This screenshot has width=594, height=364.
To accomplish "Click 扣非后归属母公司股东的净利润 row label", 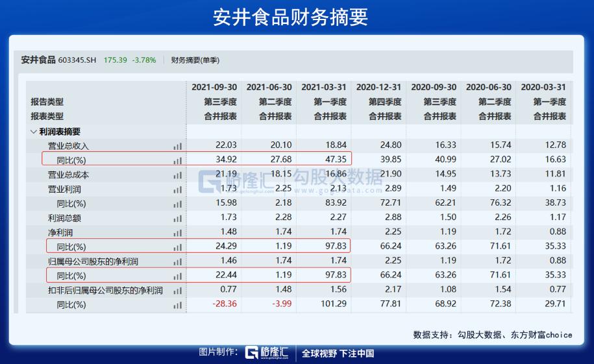I will coord(105,291).
